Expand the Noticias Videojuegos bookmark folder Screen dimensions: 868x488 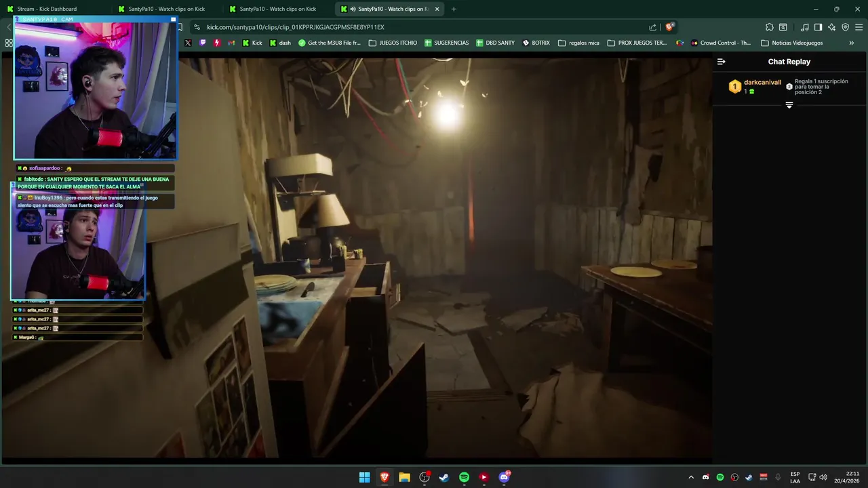(792, 43)
